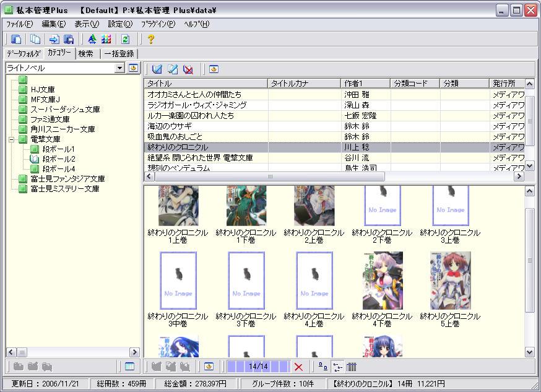Open the ファイル(F) menu
541x392 pixels.
click(19, 24)
